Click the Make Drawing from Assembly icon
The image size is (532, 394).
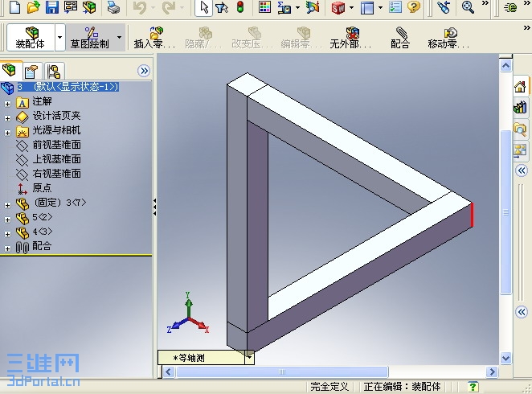click(x=71, y=6)
